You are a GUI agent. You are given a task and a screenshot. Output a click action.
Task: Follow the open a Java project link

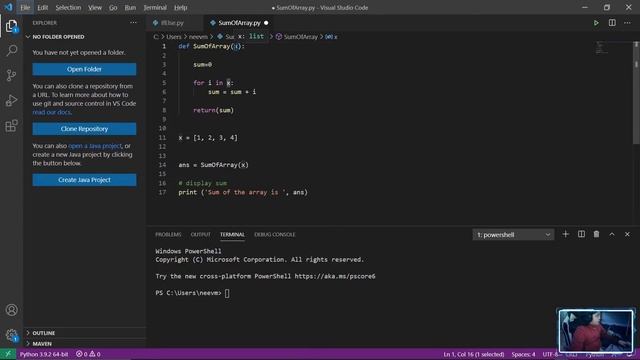pos(95,146)
